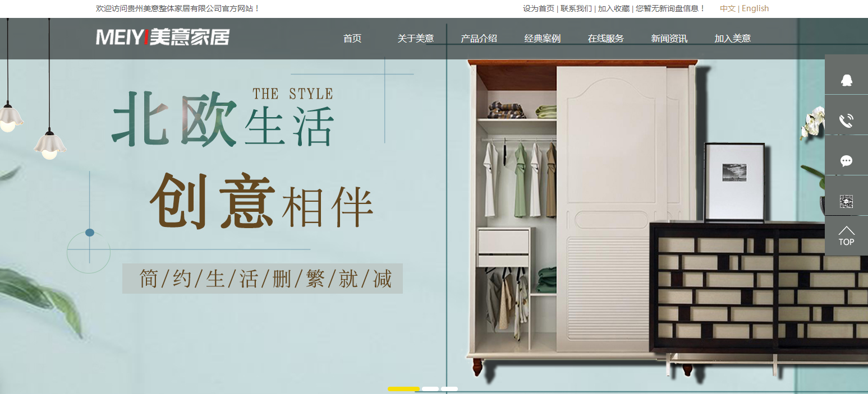
Task: Click the 设为首页 link
Action: tap(539, 8)
